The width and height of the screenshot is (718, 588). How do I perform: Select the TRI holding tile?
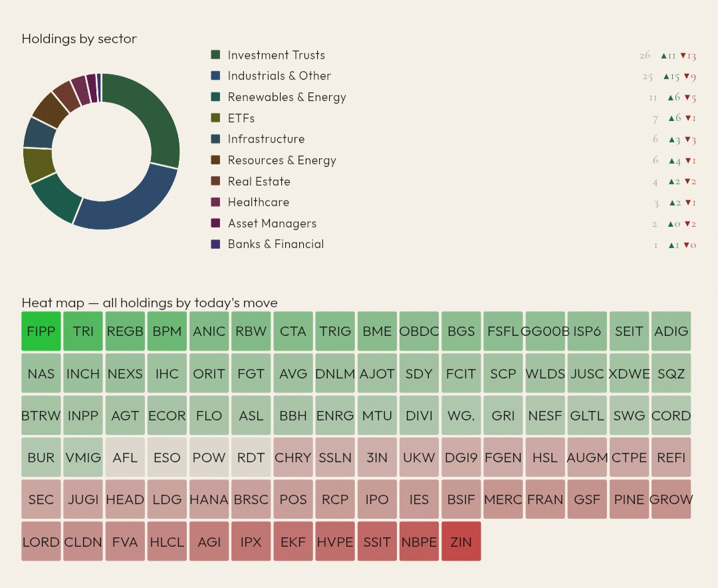pyautogui.click(x=83, y=331)
